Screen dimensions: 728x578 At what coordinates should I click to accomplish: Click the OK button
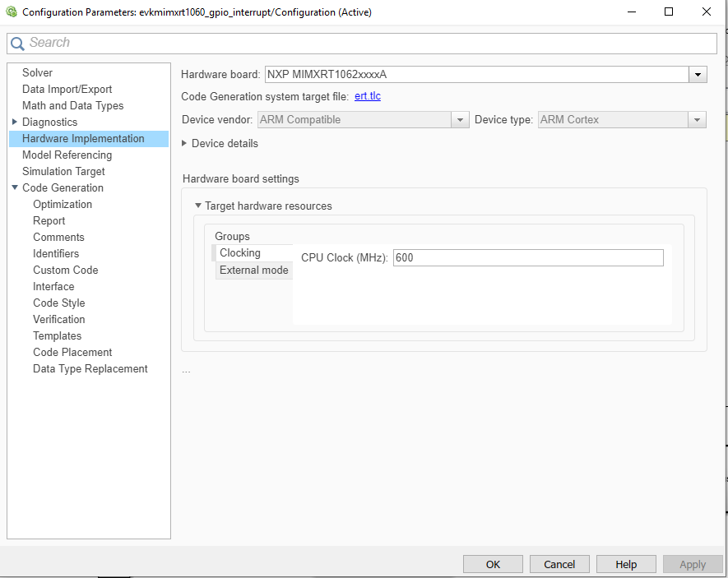[493, 564]
